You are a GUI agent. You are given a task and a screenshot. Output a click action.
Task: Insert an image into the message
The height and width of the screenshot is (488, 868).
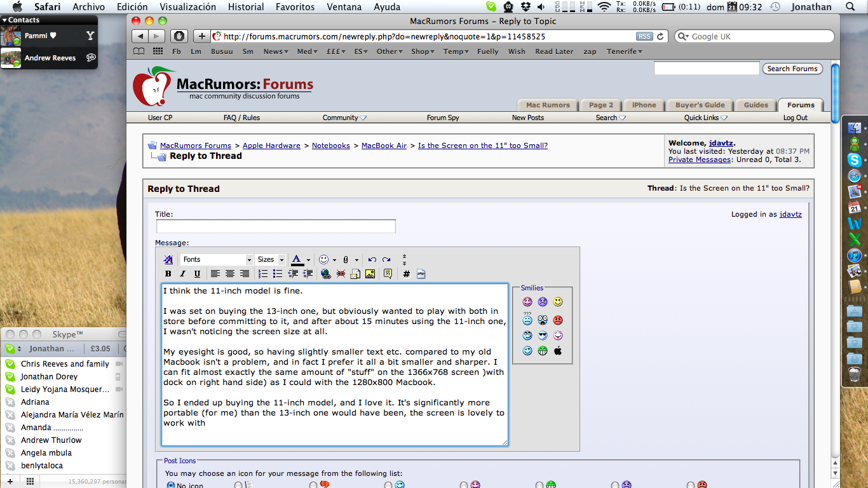[370, 274]
